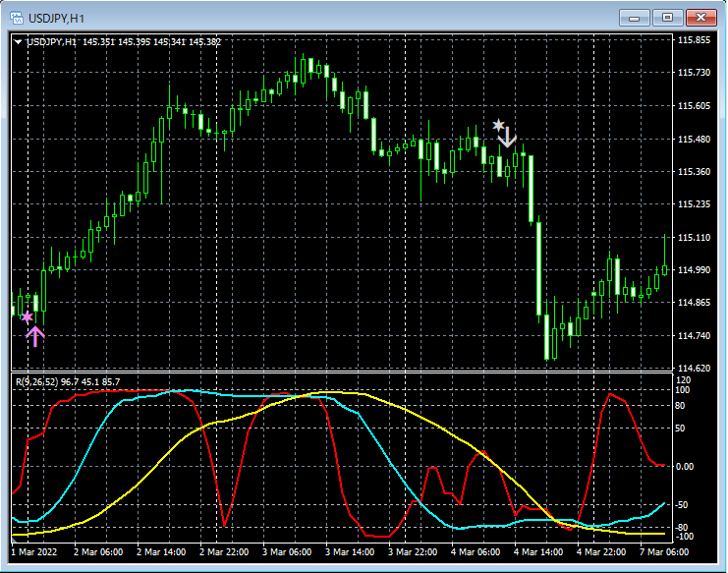
Task: Click the 120 indicator scale value
Action: (683, 379)
